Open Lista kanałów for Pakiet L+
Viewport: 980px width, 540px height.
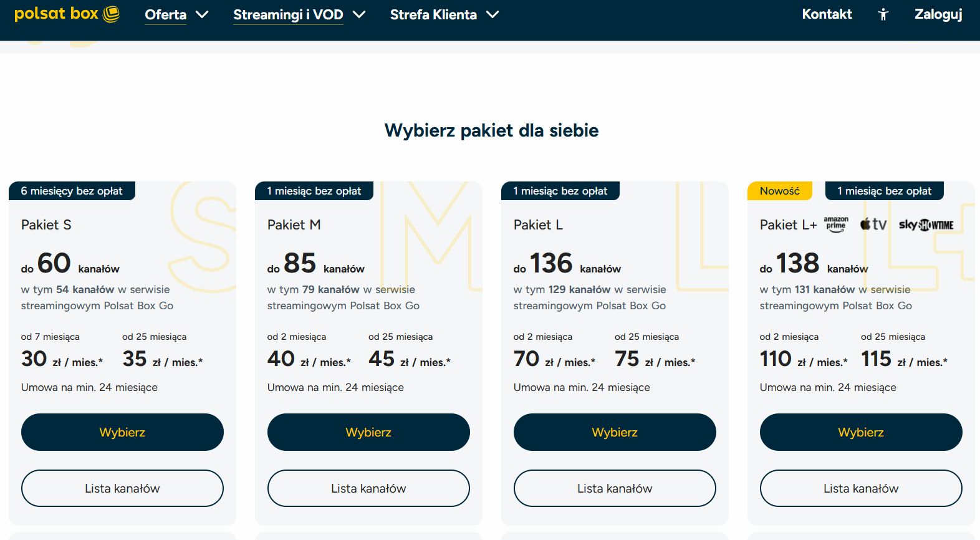861,488
